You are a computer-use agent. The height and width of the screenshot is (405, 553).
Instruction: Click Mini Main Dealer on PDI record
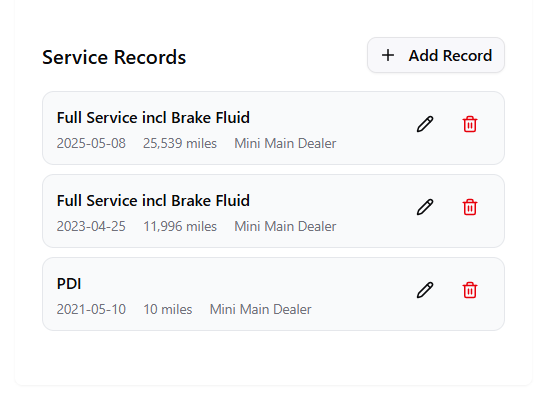coord(260,309)
